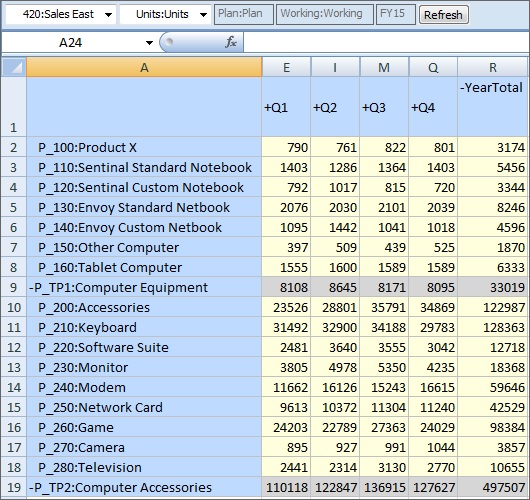This screenshot has width=530, height=500.
Task: Click Q4 value 525 for Other Computer
Action: point(433,247)
